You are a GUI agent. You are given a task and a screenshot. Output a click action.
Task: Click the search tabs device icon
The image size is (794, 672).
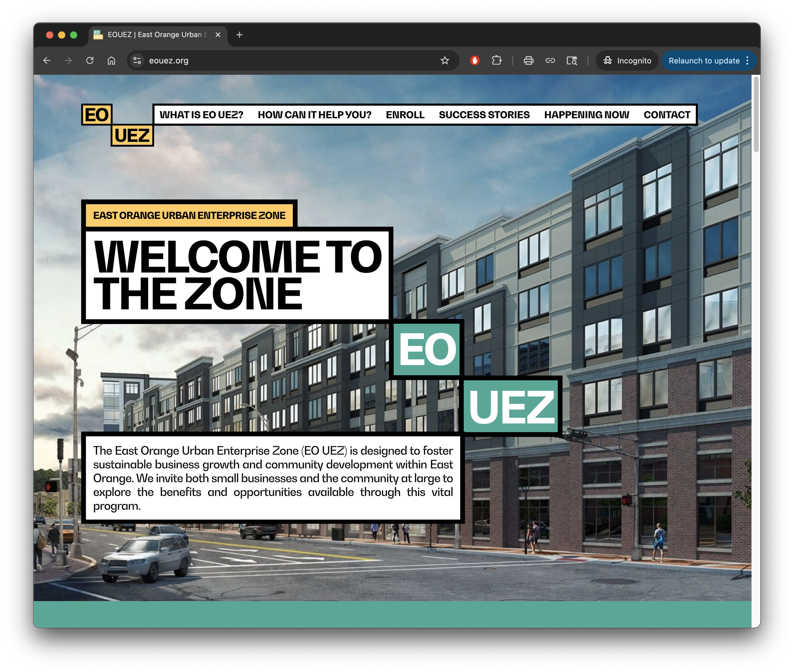click(571, 61)
